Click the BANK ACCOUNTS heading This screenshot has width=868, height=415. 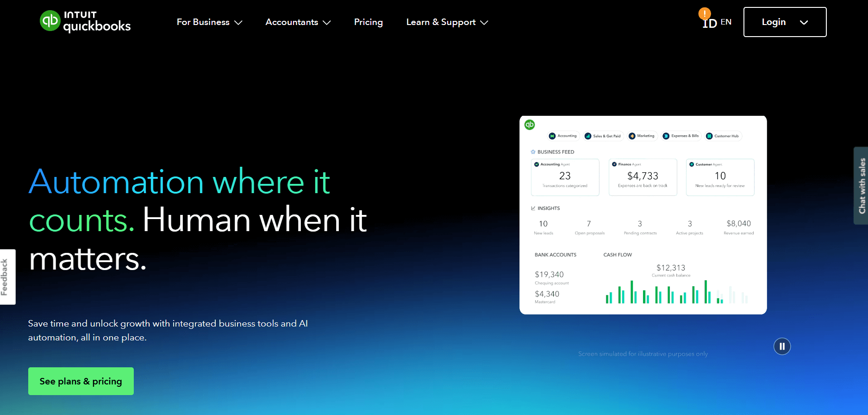(x=556, y=255)
